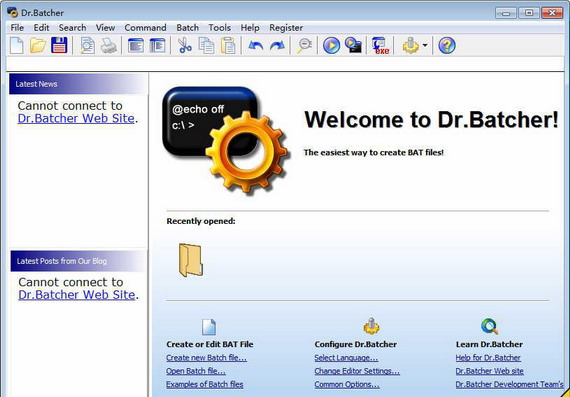Screen dimensions: 570x397
Task: Open the File menu
Action: pos(17,28)
